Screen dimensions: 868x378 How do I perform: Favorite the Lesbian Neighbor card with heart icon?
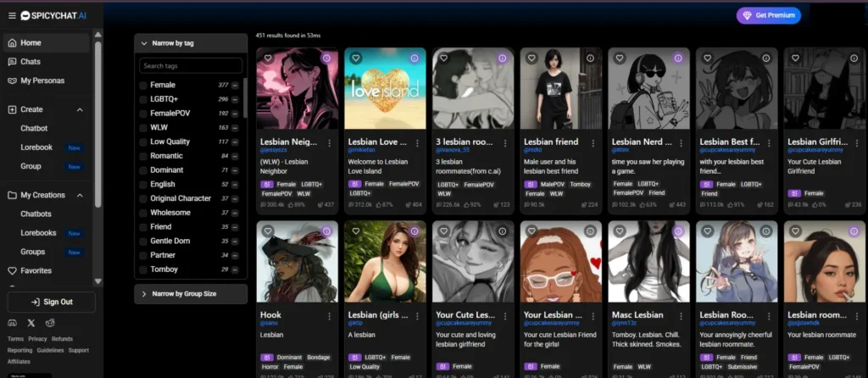(x=268, y=58)
